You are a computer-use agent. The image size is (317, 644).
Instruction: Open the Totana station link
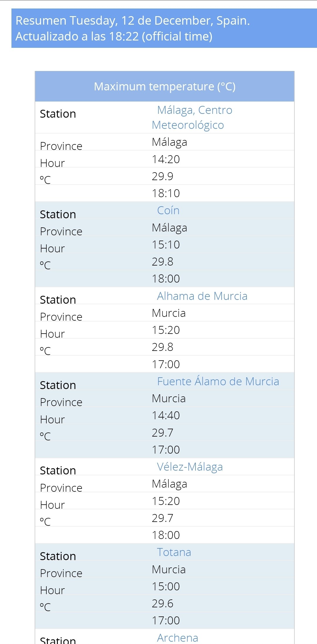click(174, 552)
